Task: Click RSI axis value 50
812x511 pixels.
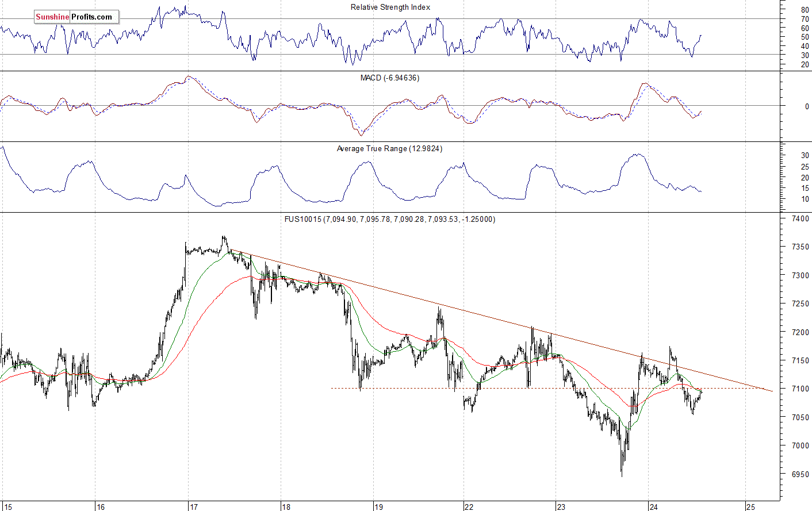Action: (x=805, y=37)
